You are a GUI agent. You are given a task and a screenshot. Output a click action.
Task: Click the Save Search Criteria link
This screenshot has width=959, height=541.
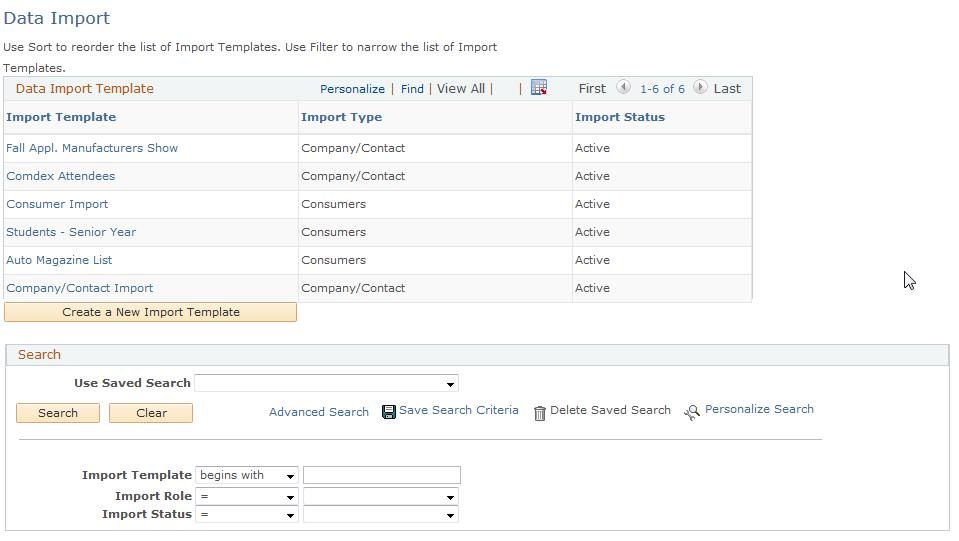coord(459,410)
